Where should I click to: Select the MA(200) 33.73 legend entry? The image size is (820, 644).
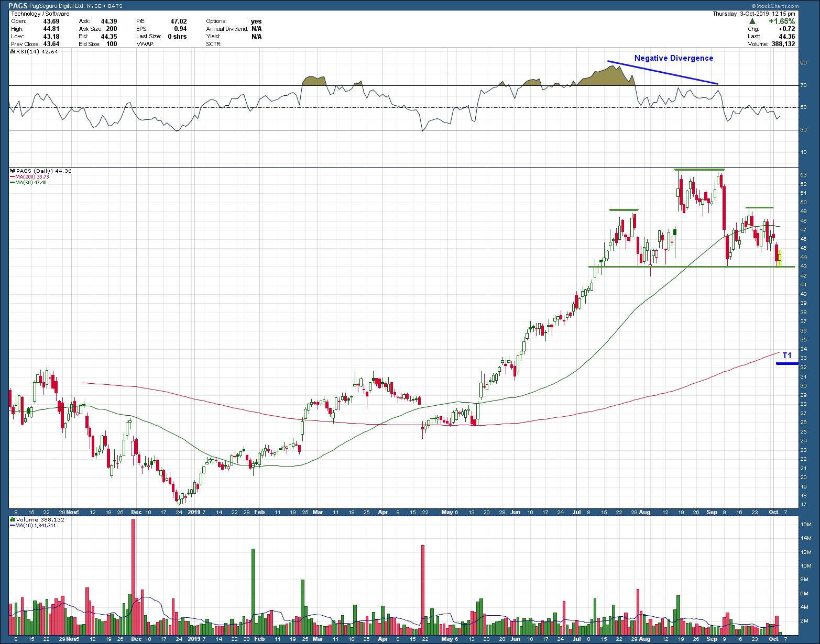pos(32,177)
